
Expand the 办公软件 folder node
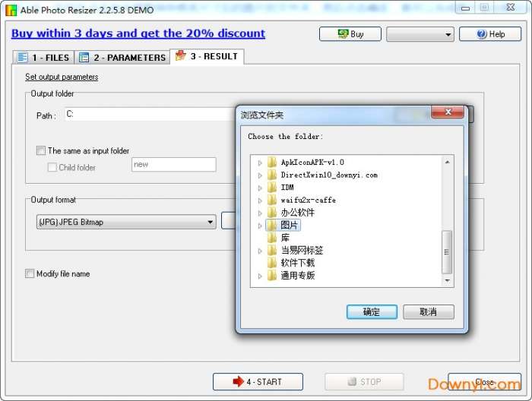click(x=260, y=213)
